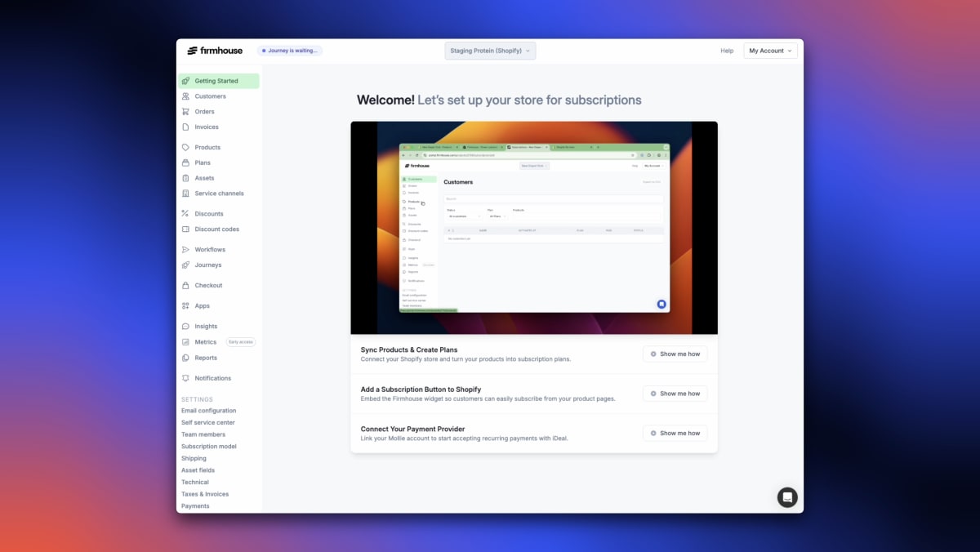Viewport: 980px width, 552px height.
Task: Click the Journeys sidebar icon
Action: point(186,265)
